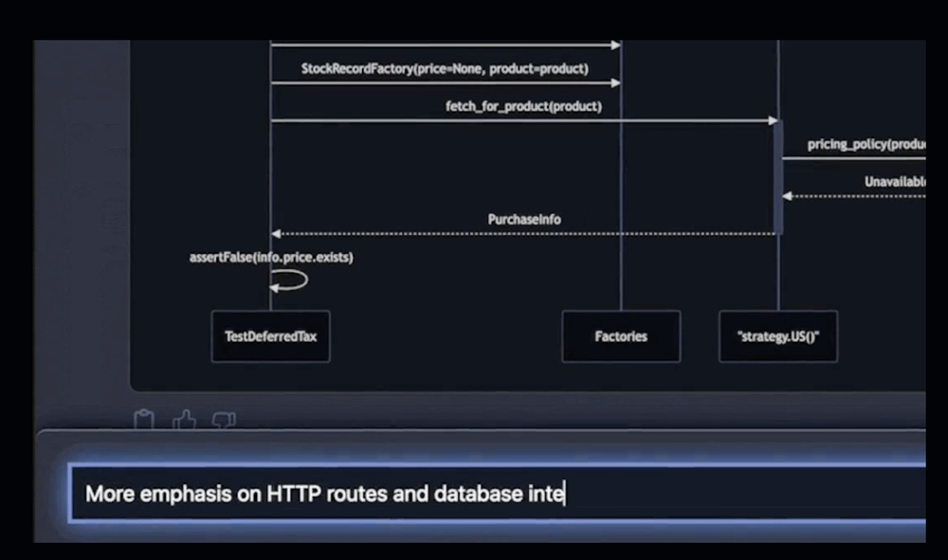Click the 'PurchaseInfo' return label
Image resolution: width=948 pixels, height=560 pixels.
pyautogui.click(x=524, y=219)
